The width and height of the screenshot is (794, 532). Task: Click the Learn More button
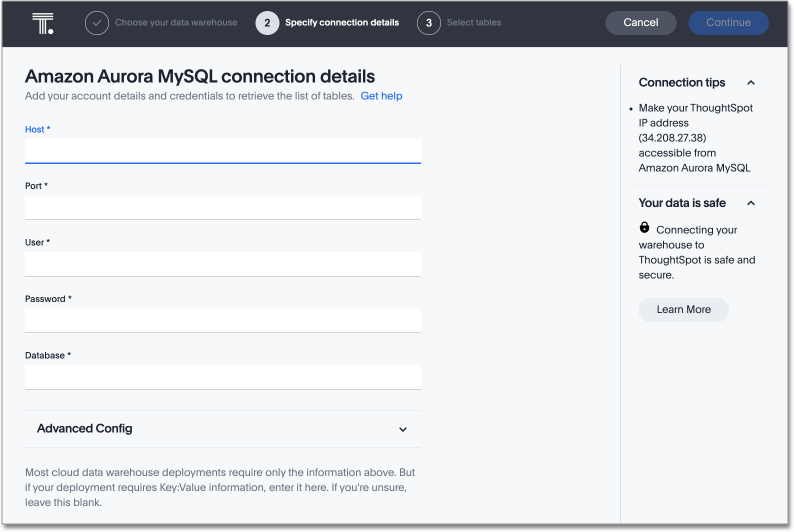click(x=683, y=310)
